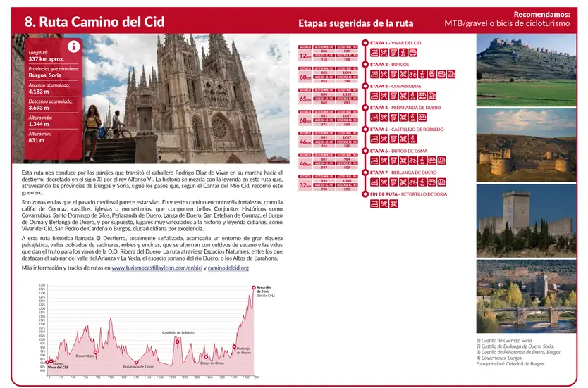Click the Etapa 2 Burgos timeline node
Viewport: 588px width, 388px height.
click(x=365, y=64)
